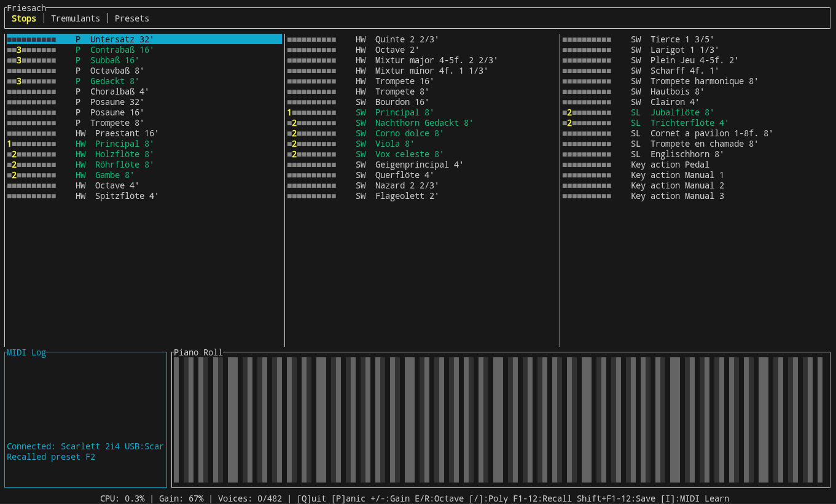Click the Trompete harmonique 8' stop
This screenshot has width=836, height=504.
696,81
